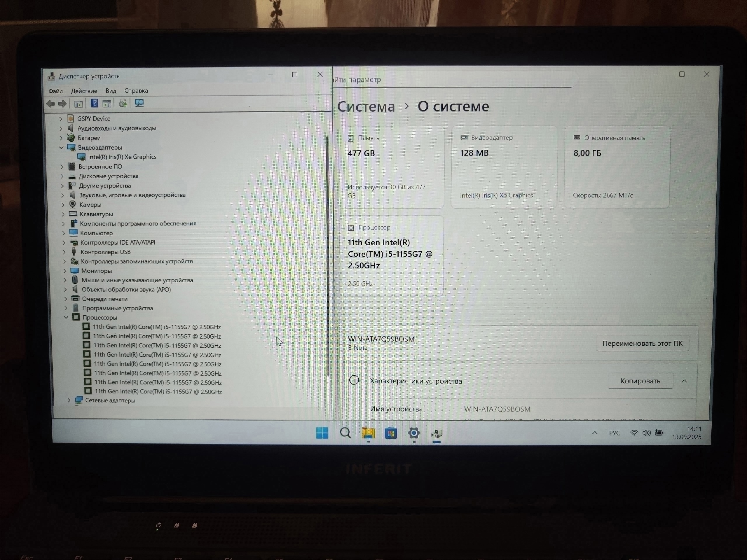
Task: Click taskbar Search magnifier icon
Action: coord(345,433)
